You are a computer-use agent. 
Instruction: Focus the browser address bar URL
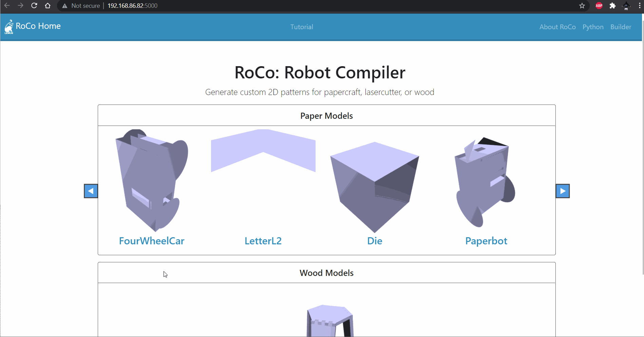click(x=132, y=6)
